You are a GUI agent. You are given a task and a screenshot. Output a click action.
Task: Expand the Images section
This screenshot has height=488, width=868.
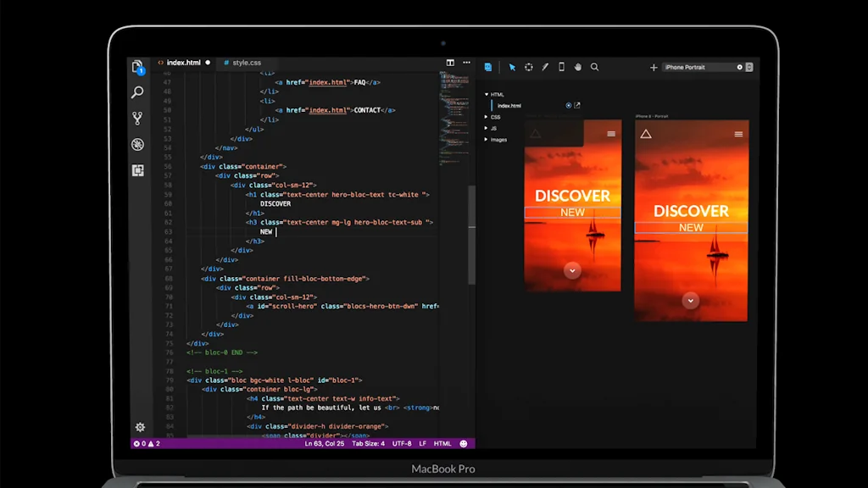pyautogui.click(x=487, y=139)
